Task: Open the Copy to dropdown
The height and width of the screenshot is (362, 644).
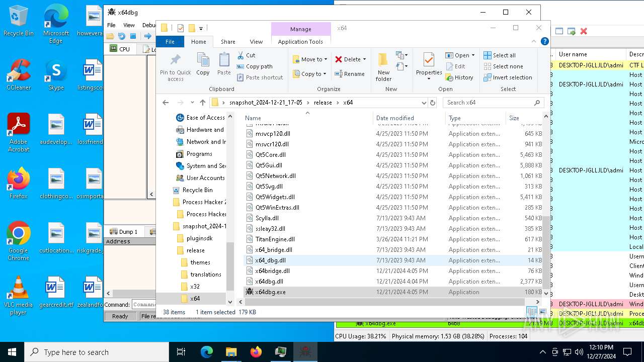Action: tap(310, 74)
